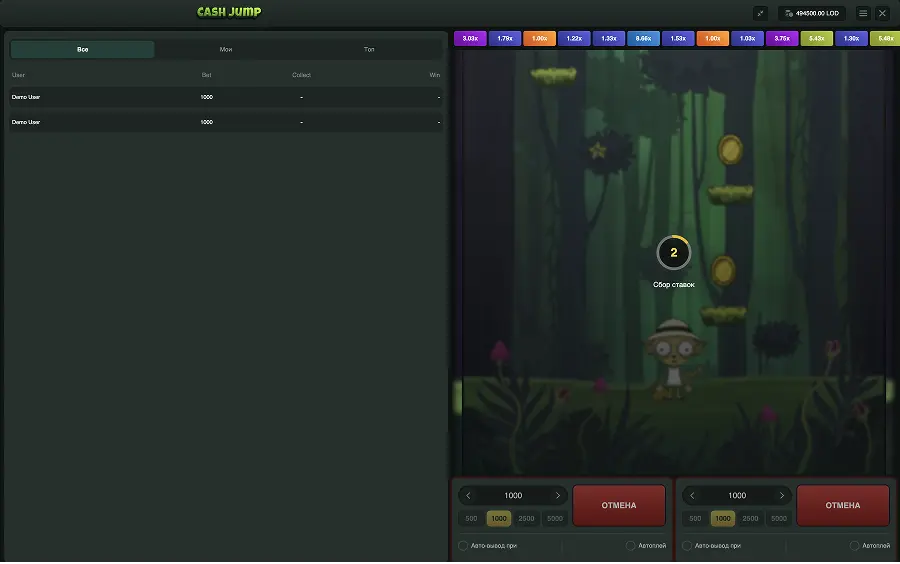Viewport: 900px width, 564px height.
Task: Choose the 2500 preset in left bet panel
Action: (526, 518)
